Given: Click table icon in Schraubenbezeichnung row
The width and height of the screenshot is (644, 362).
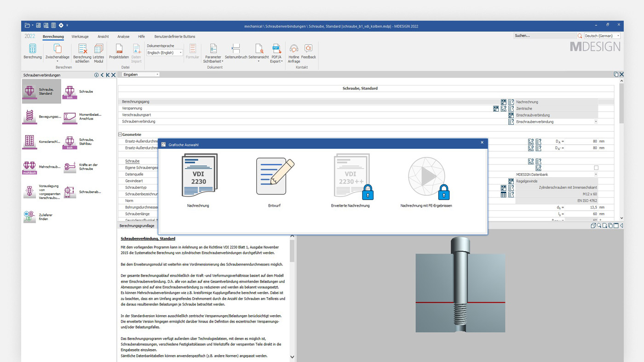Looking at the screenshot, I should [x=504, y=194].
